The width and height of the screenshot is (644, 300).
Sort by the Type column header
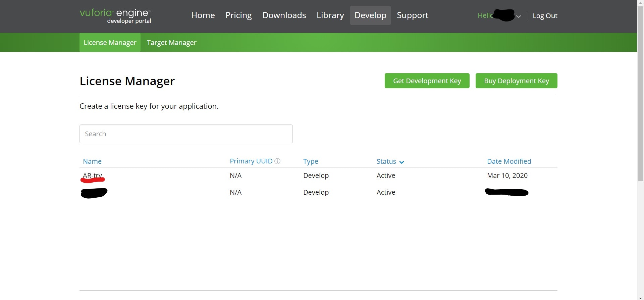tap(311, 161)
